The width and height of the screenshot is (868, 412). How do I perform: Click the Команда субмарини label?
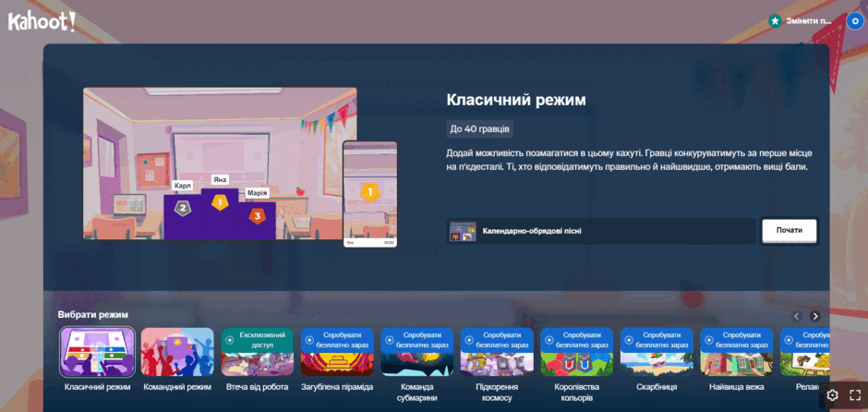416,392
